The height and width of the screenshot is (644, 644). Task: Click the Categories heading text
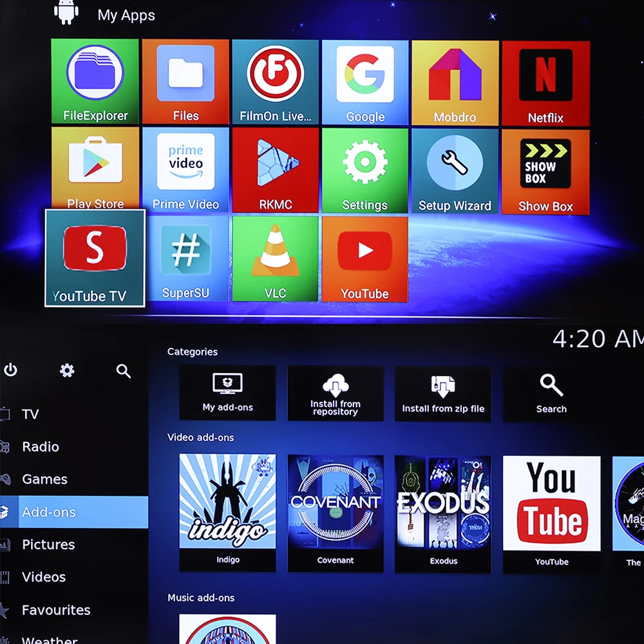(192, 352)
